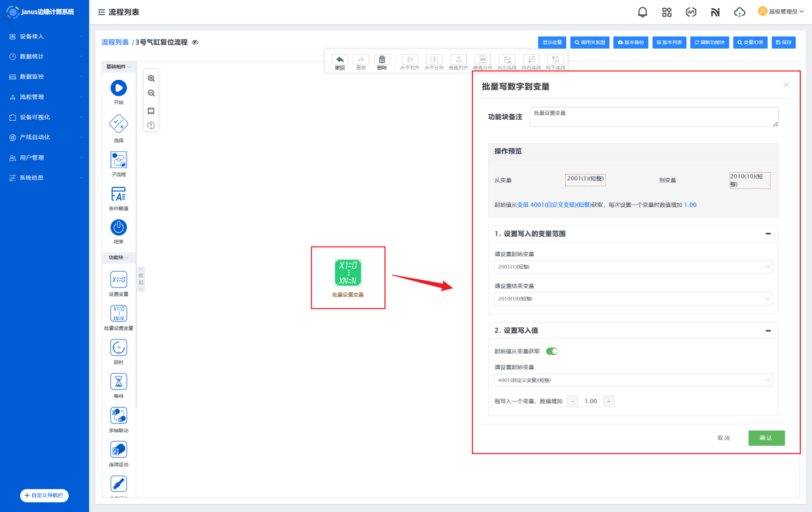812x512 pixels.
Task: Click the green 确认 button
Action: click(766, 438)
